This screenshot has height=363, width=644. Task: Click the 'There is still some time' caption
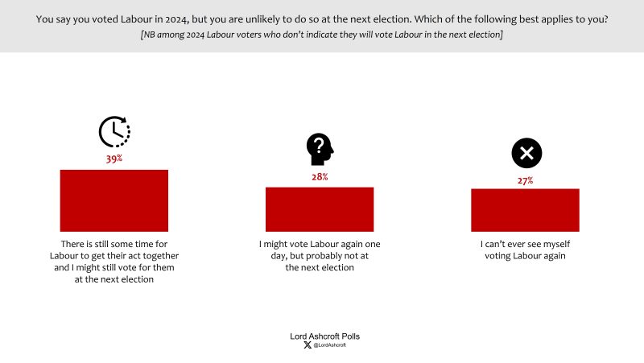114,262
